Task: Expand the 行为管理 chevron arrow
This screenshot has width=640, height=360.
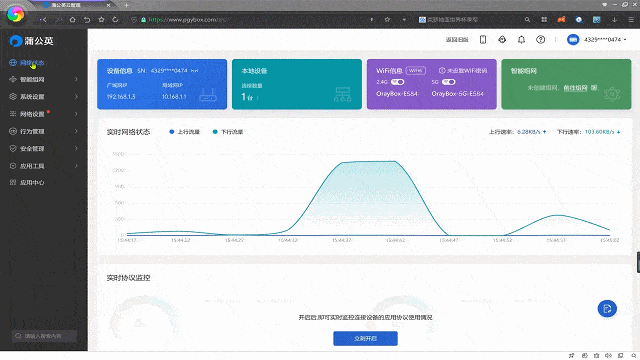Action: click(76, 131)
